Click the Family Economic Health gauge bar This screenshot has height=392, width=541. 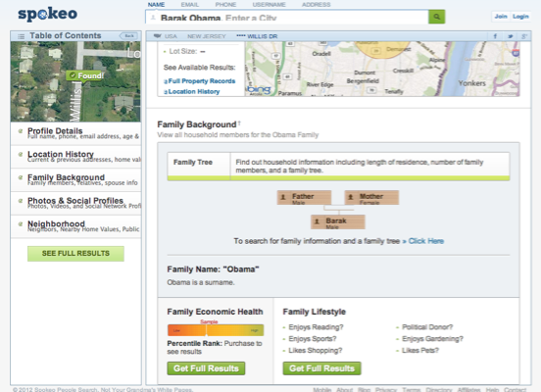[x=216, y=330]
